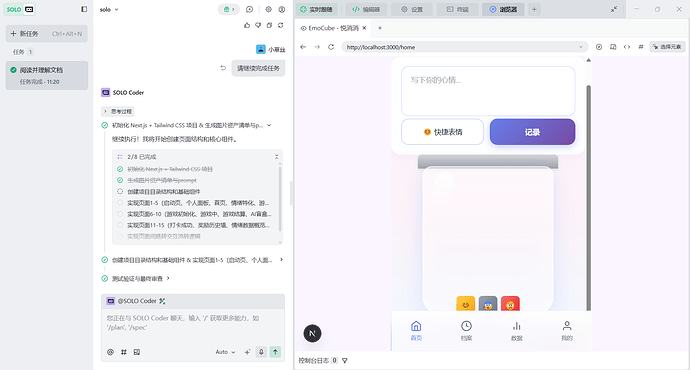
Task: Click the microphone voice input button
Action: 261,352
